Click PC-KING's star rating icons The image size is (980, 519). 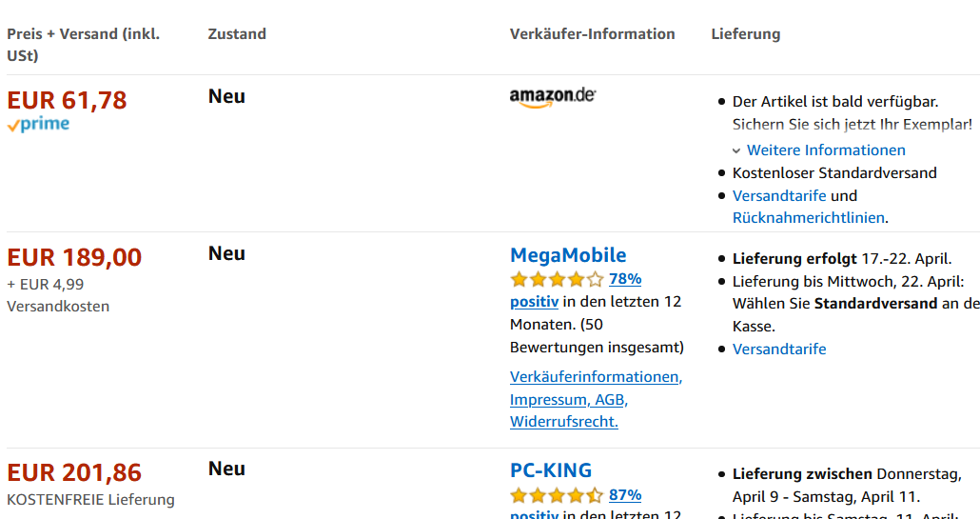(x=557, y=495)
